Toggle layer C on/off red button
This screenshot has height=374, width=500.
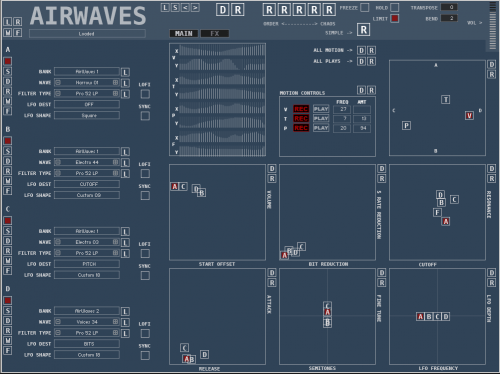pyautogui.click(x=8, y=221)
